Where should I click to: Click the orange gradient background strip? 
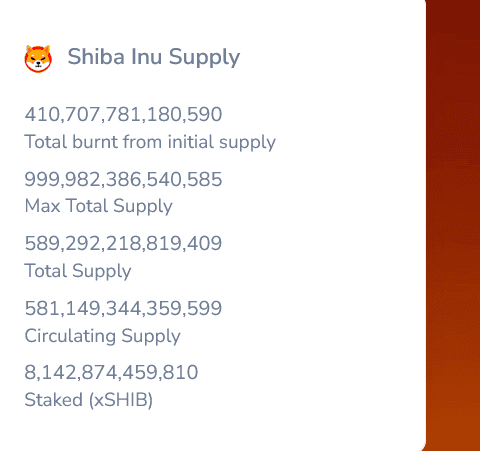(x=453, y=225)
